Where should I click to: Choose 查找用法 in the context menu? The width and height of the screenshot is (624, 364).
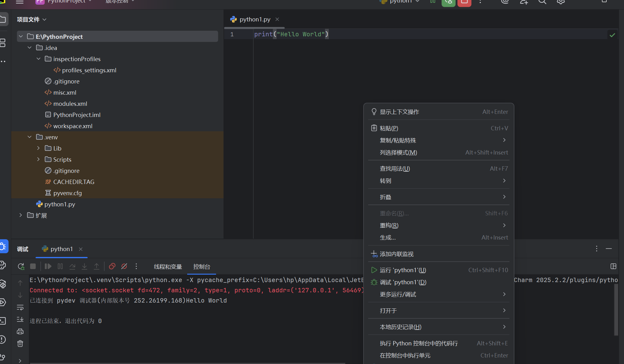[x=395, y=169]
